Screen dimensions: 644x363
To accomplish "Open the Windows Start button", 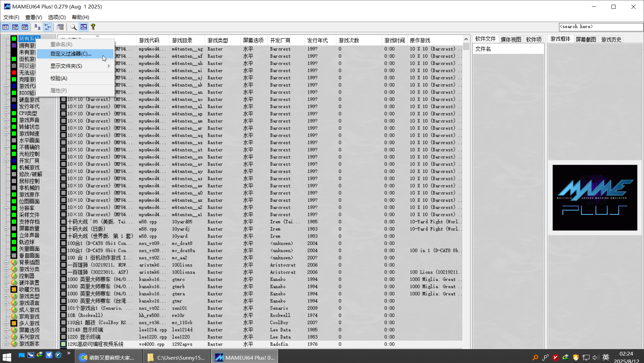I will 7,357.
